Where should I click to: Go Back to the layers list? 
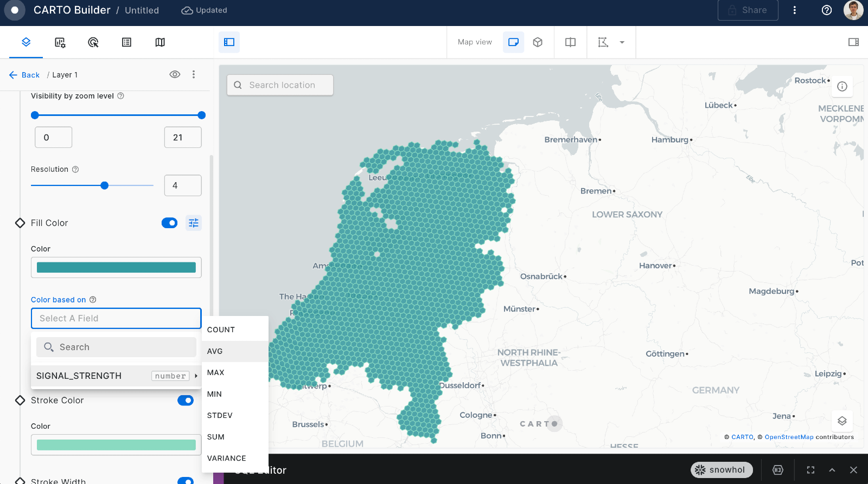[x=24, y=75]
